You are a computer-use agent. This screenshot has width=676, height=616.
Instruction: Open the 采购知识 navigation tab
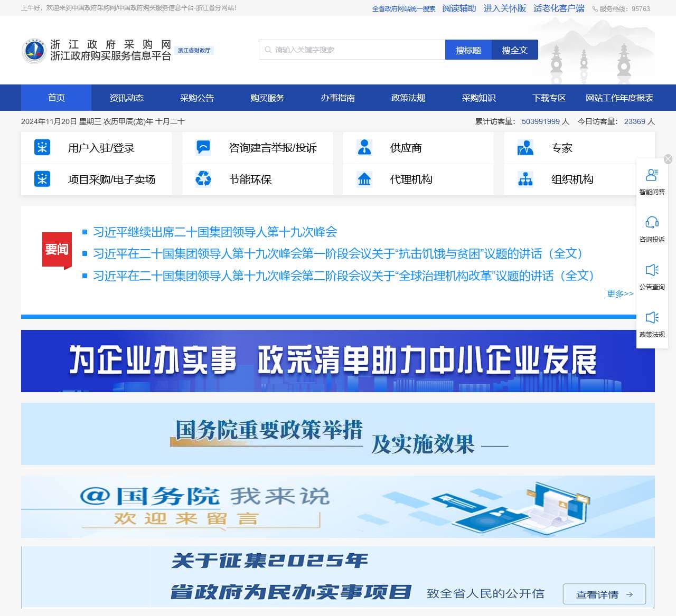click(478, 98)
